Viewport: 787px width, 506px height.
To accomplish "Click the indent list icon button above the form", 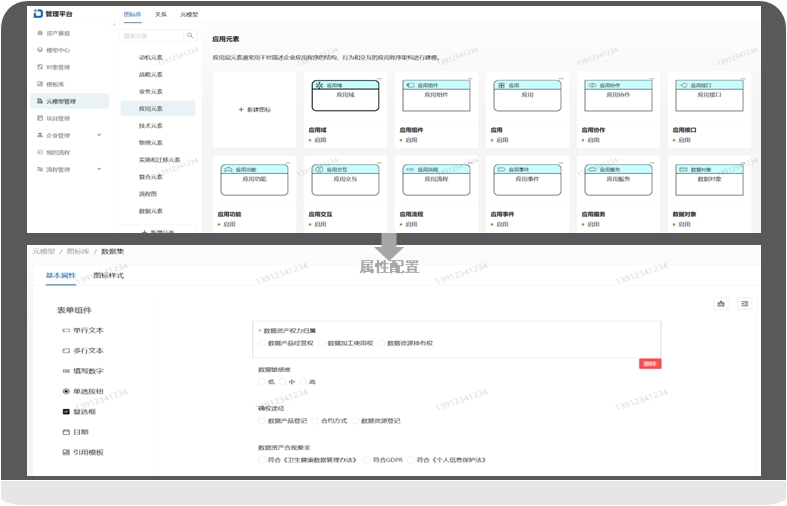I will click(x=744, y=304).
